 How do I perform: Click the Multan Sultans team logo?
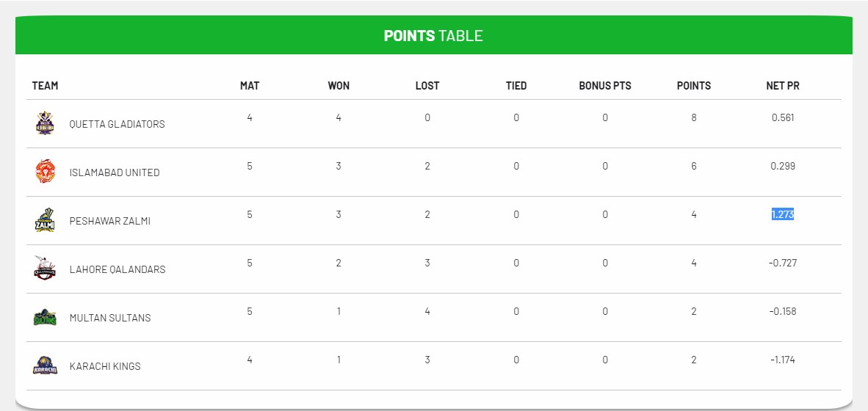pyautogui.click(x=45, y=317)
